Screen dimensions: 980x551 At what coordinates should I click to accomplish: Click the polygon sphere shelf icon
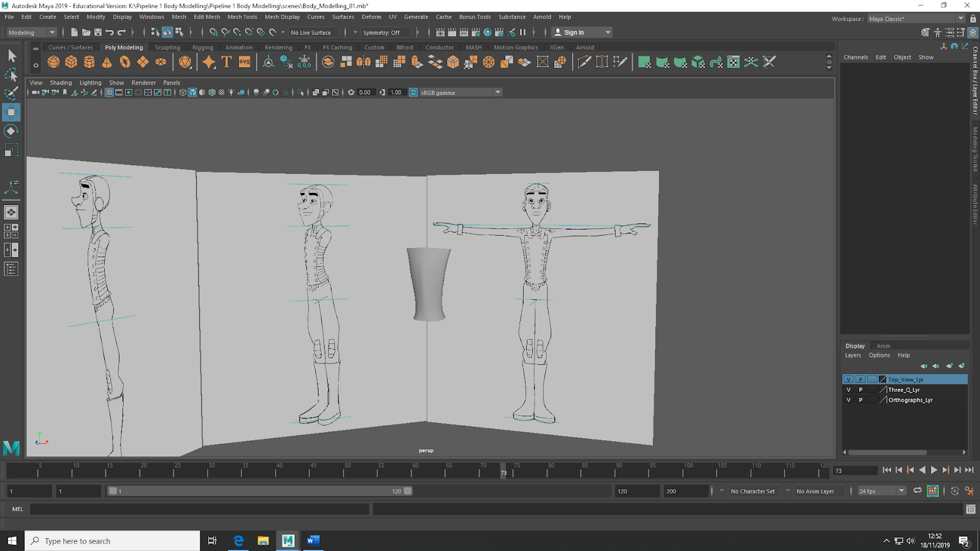coord(54,62)
